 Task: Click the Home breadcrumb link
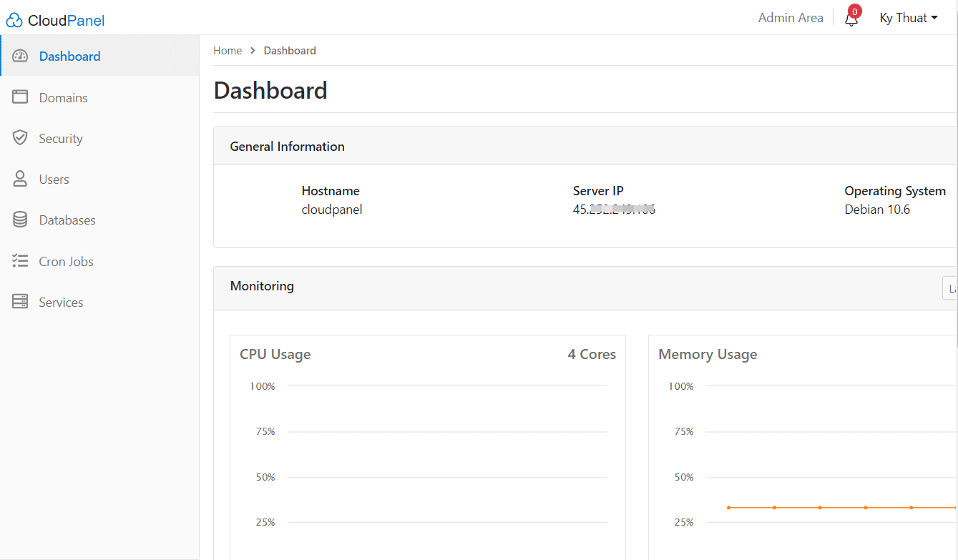point(228,51)
